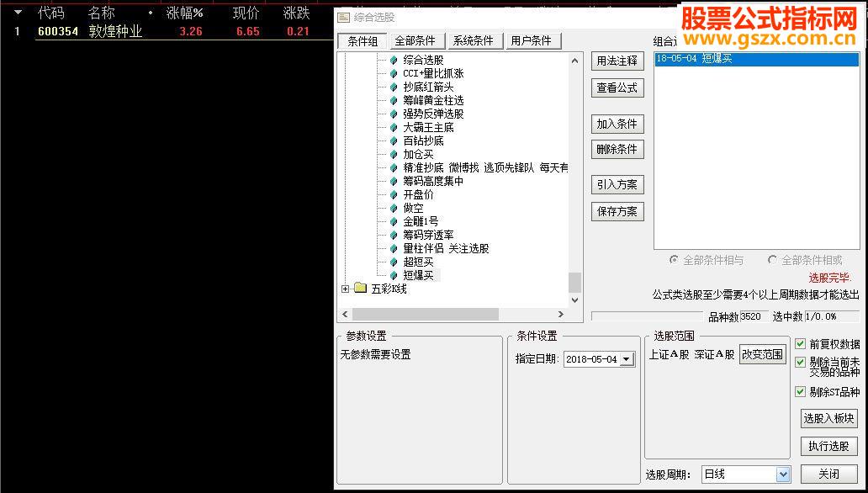Click the formula icon beside 综合选股
Image resolution: width=868 pixels, height=493 pixels.
click(394, 61)
